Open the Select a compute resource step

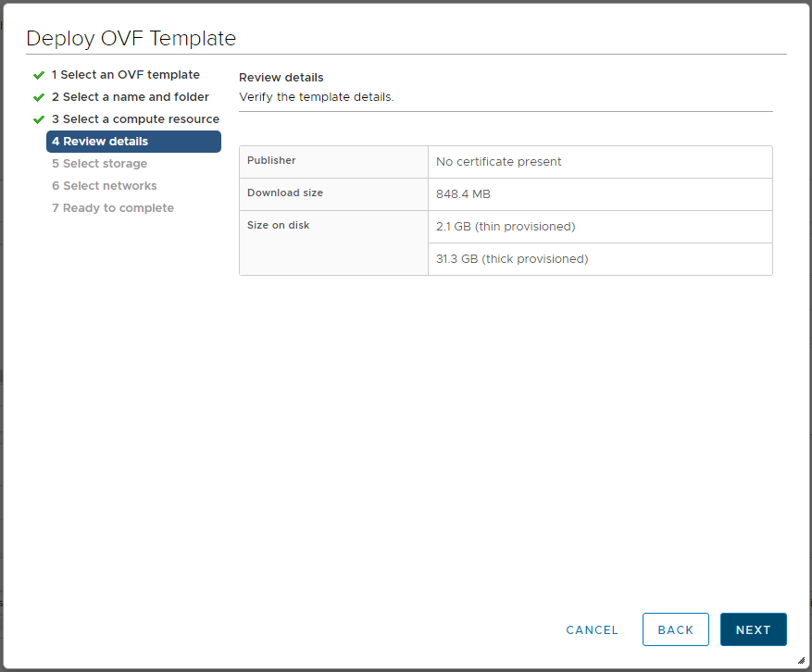(x=135, y=119)
